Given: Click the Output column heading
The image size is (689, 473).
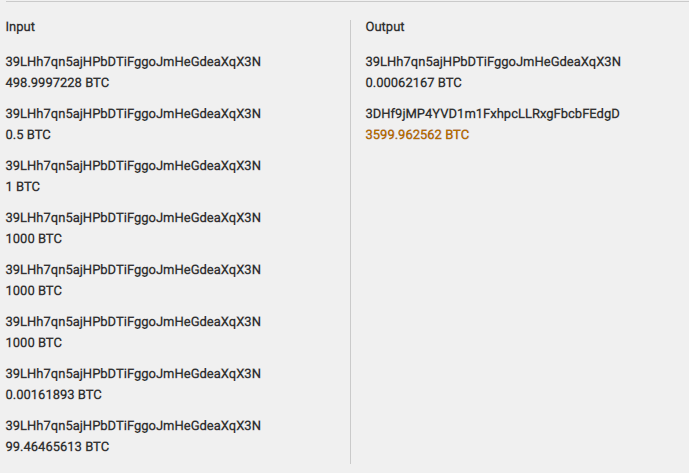Looking at the screenshot, I should tap(385, 27).
